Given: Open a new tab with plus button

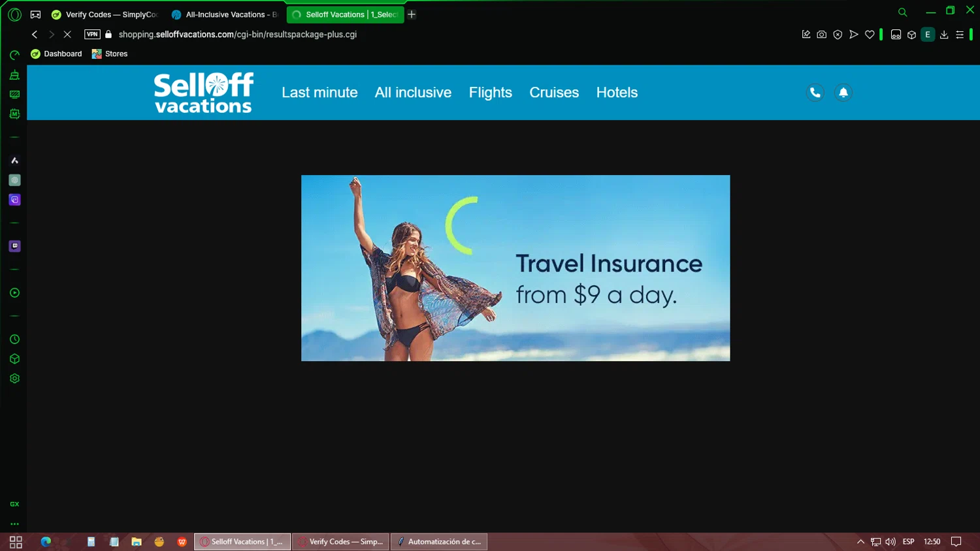Looking at the screenshot, I should [x=412, y=14].
